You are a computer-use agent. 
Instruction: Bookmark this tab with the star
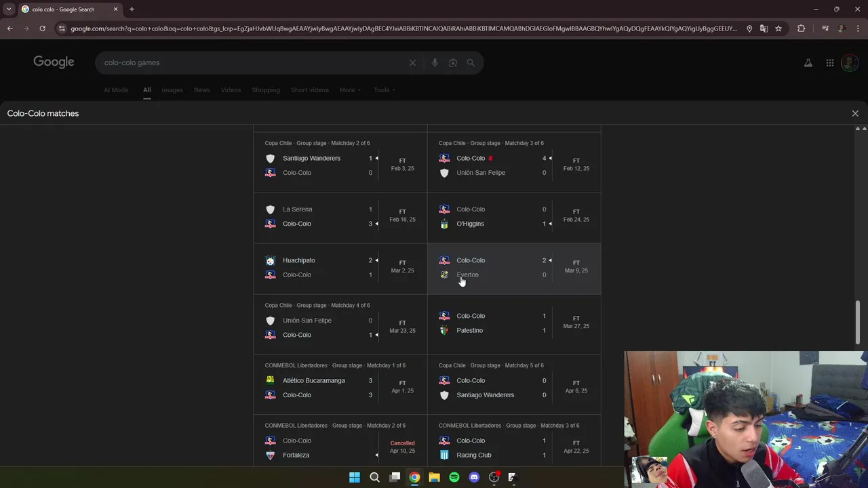(778, 28)
